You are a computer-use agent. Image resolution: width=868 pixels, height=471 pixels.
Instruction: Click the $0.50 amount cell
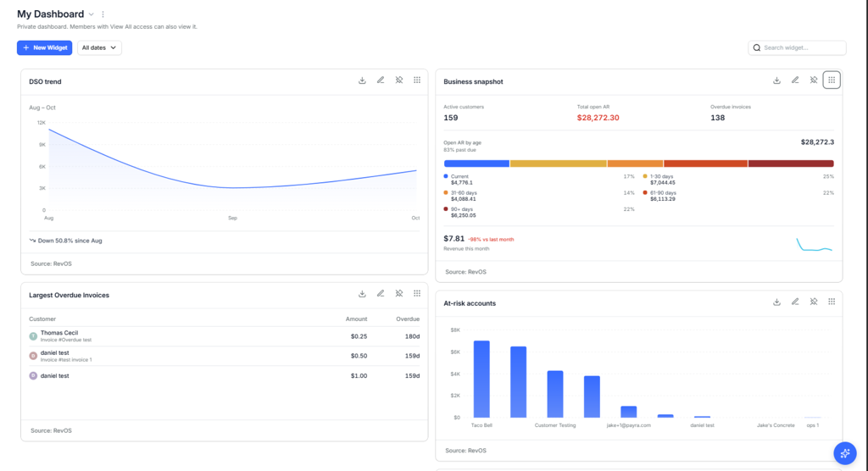(x=359, y=356)
